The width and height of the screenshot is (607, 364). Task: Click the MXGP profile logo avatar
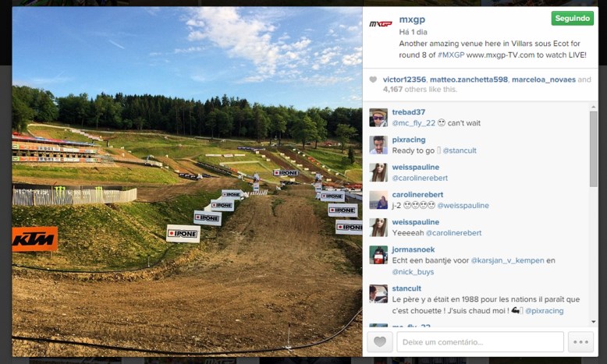[x=381, y=24]
